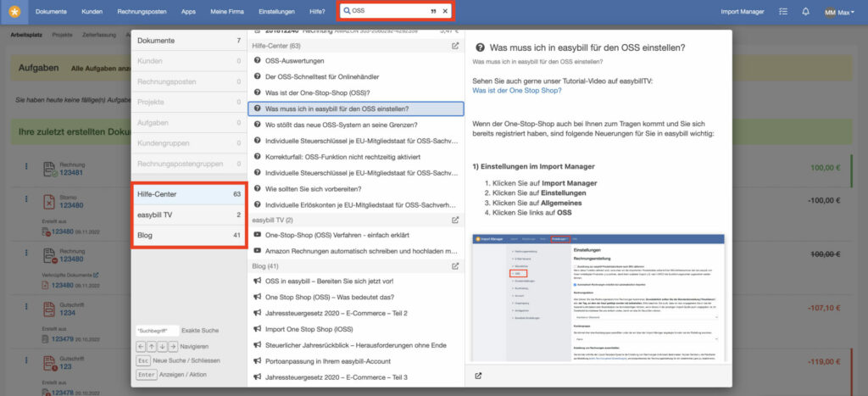
Task: Click question icon beside Der OSS-Schnelltest
Action: pos(258,77)
